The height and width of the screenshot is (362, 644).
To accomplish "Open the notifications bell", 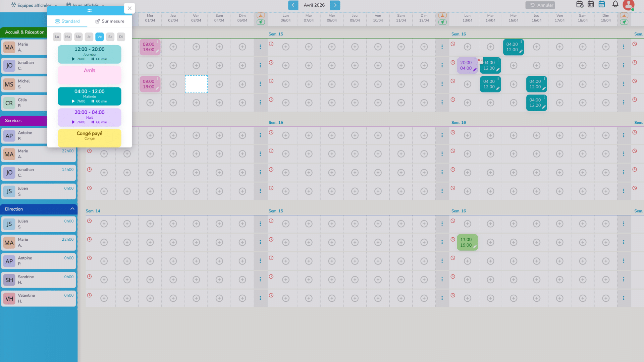I will 615,4.
